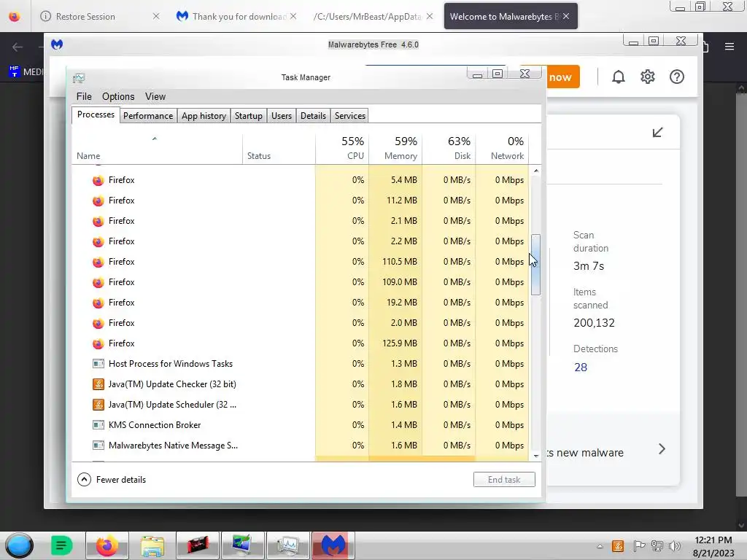Switch to Firefox in taskbar
This screenshot has height=560, width=747.
[x=107, y=545]
